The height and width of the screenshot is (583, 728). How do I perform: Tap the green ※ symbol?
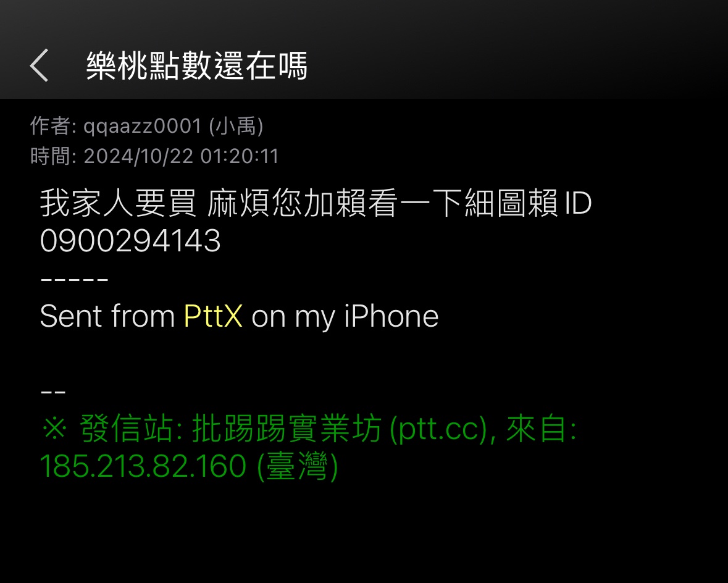54,428
